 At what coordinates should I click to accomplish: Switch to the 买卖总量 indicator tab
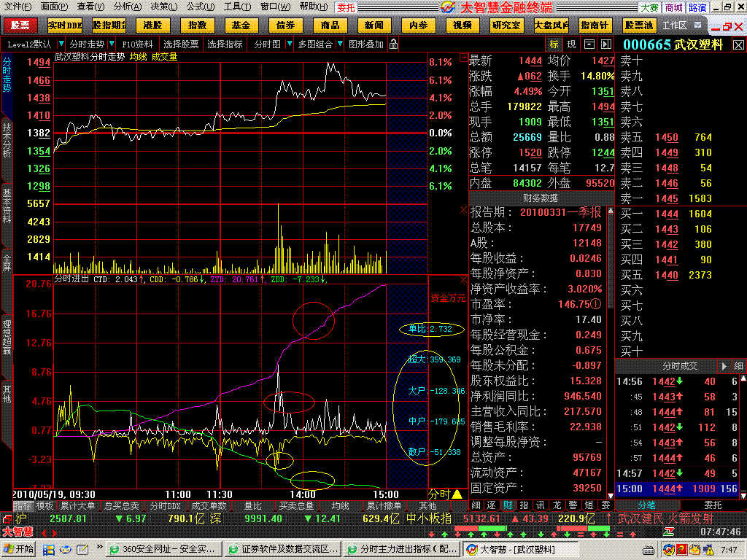pos(296,506)
